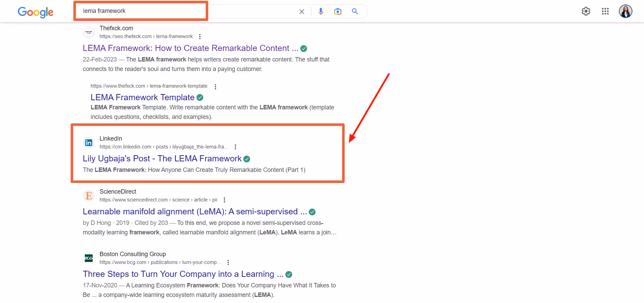Click the Boston Consulting Group site name

[133, 254]
